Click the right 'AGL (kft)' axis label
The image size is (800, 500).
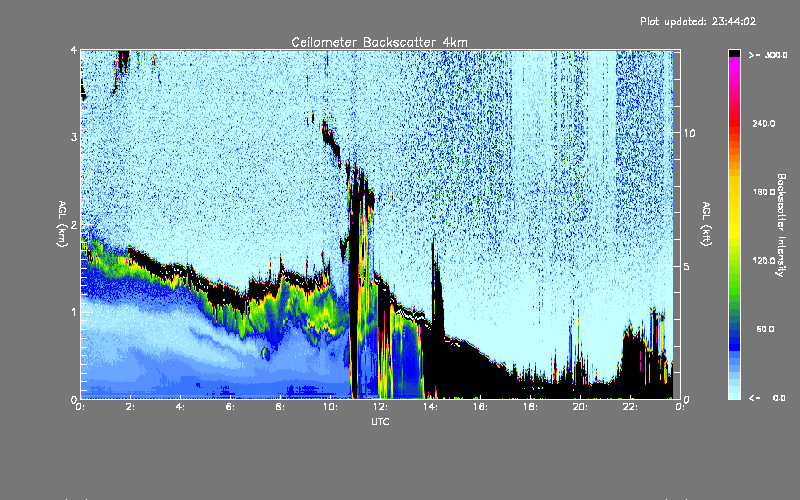[x=706, y=224]
